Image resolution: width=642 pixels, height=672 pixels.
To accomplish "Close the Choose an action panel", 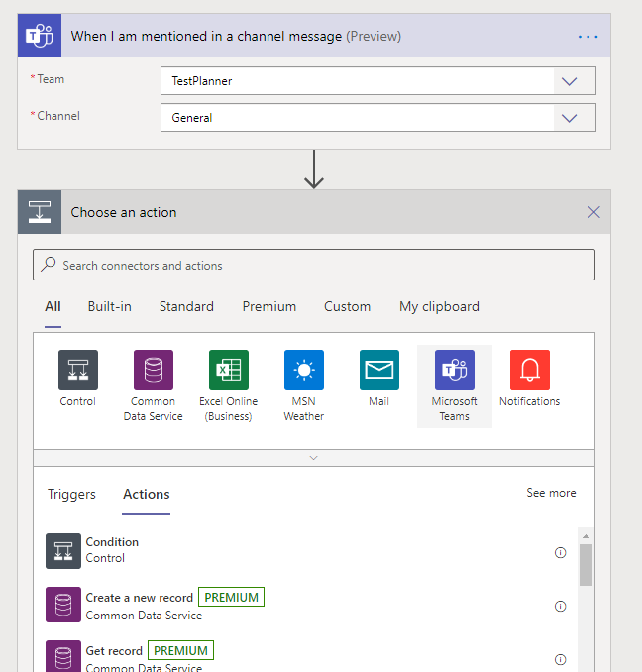I will pos(593,212).
